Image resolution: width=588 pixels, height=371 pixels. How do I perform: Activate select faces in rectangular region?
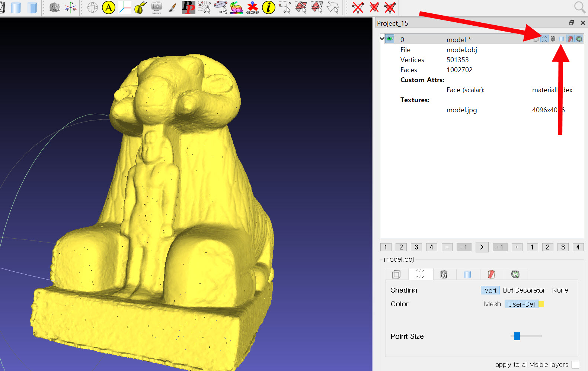(301, 7)
